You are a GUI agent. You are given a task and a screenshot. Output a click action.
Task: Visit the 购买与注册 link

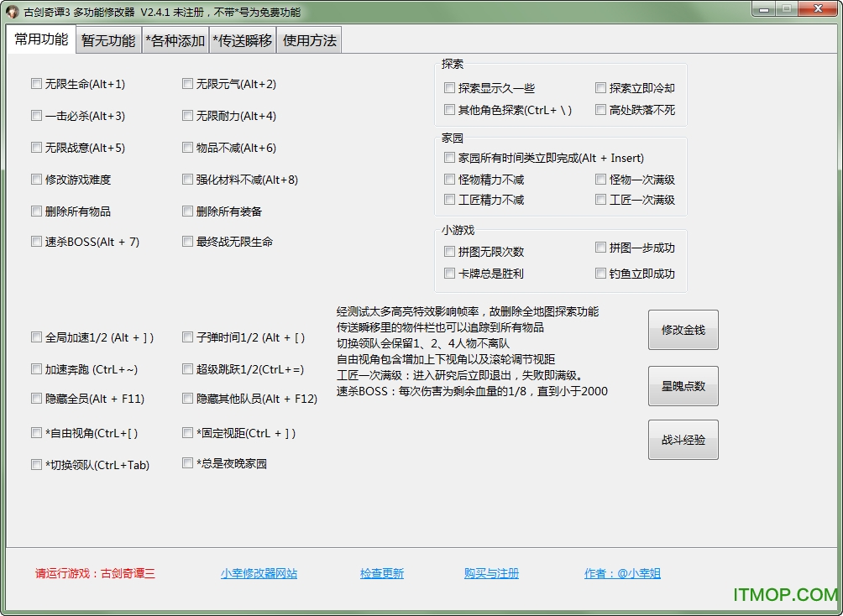[490, 573]
